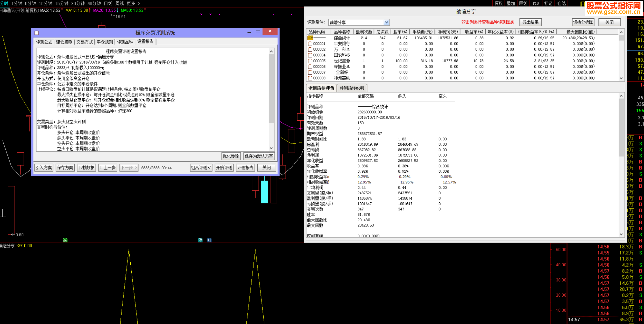This screenshot has width=644, height=324.
Task: Click 关闭 in the evaluation system dialog
Action: point(267,168)
